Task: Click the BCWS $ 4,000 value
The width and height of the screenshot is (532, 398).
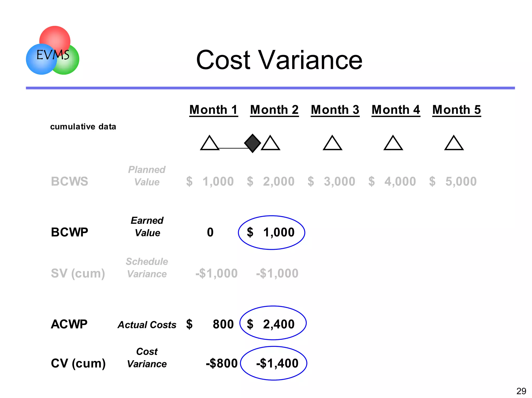Action: (x=392, y=181)
